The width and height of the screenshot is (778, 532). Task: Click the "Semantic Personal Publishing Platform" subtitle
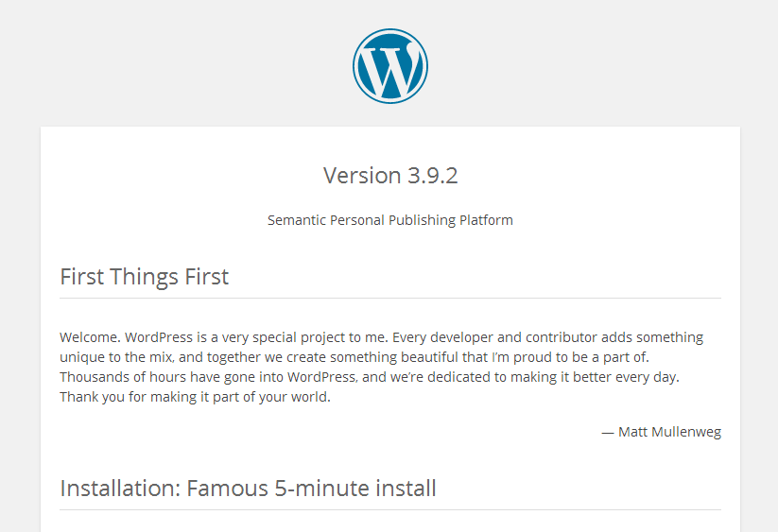click(390, 220)
